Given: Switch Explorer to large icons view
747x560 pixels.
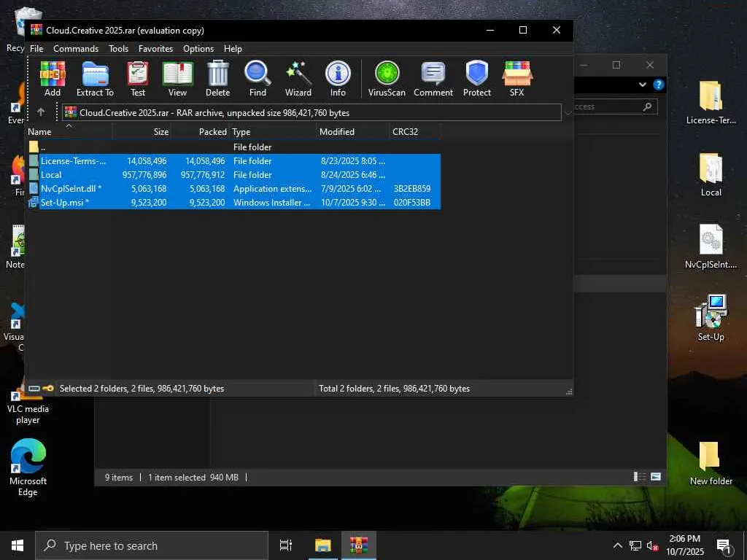Looking at the screenshot, I should tap(656, 477).
